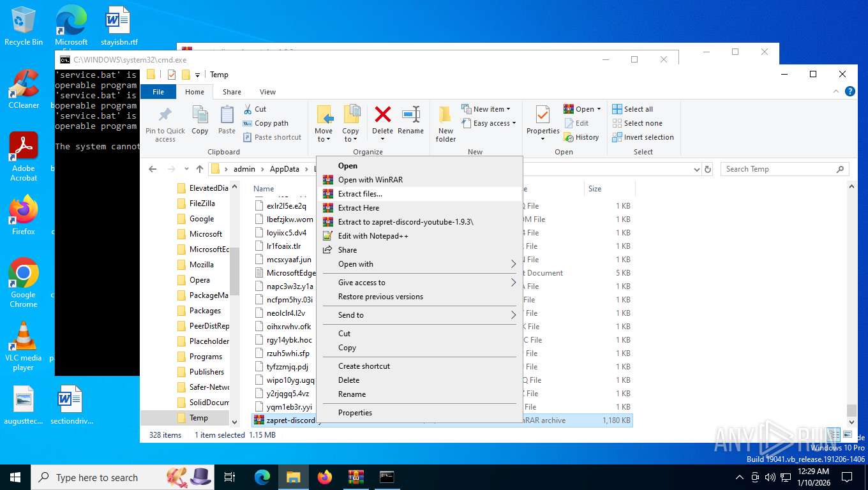
Task: Click the WinRAR taskbar icon
Action: (355, 477)
